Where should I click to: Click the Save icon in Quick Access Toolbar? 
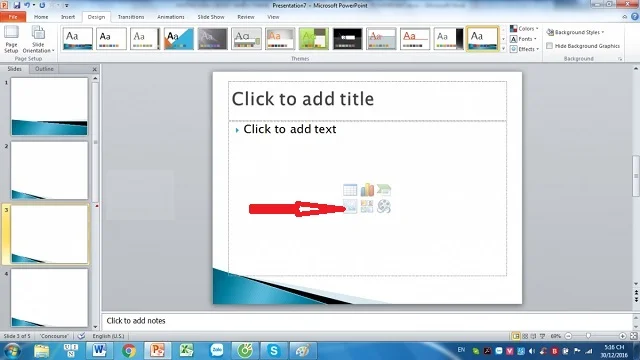coord(17,5)
